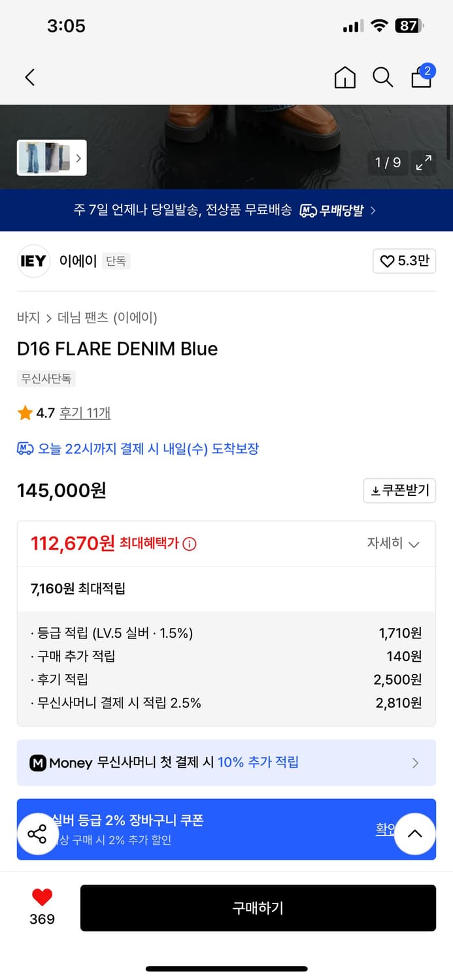Open the 후기 11개 reviews link

(x=85, y=413)
